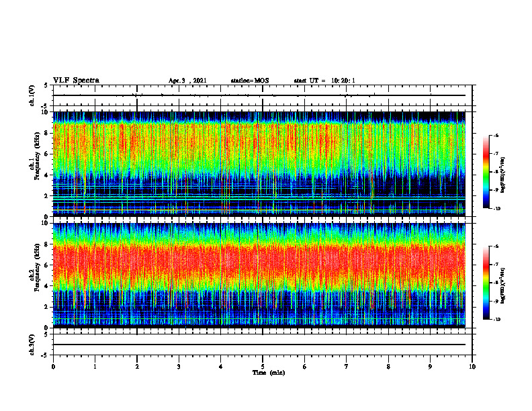Image resolution: width=532 pixels, height=411 pixels.
Task: Click the ch.2 PSD color bar
Action: [486, 283]
